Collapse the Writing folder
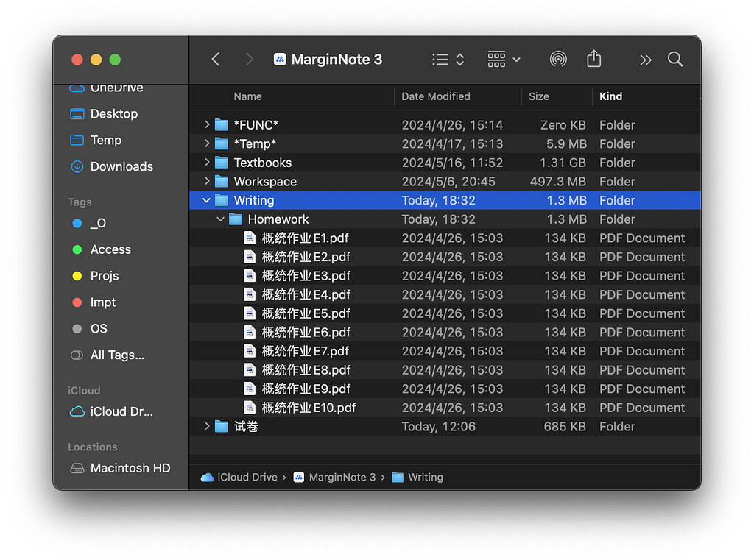754x560 pixels. [207, 200]
